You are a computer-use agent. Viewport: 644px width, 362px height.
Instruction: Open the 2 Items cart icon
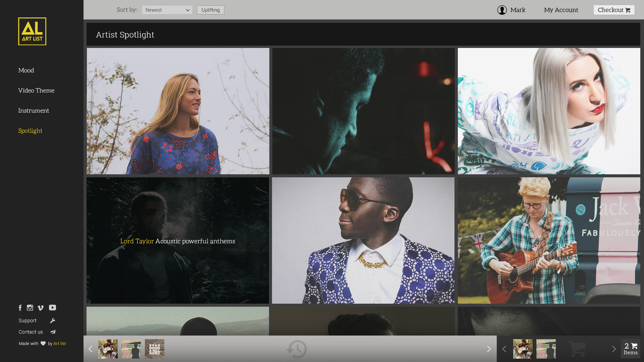click(630, 349)
